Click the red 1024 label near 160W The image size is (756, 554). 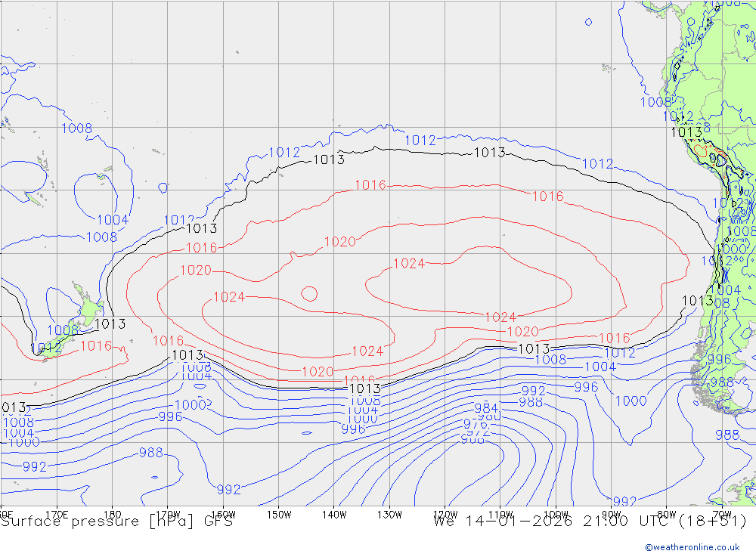[230, 297]
